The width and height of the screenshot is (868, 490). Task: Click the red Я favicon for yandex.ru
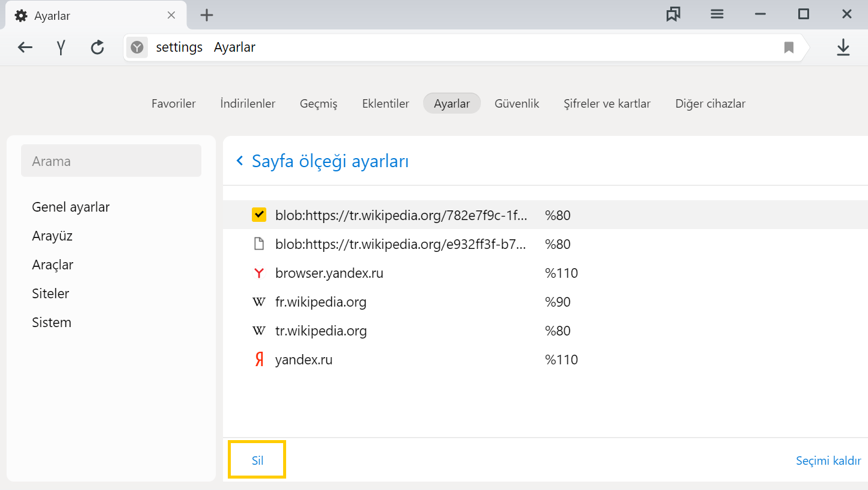(x=259, y=360)
